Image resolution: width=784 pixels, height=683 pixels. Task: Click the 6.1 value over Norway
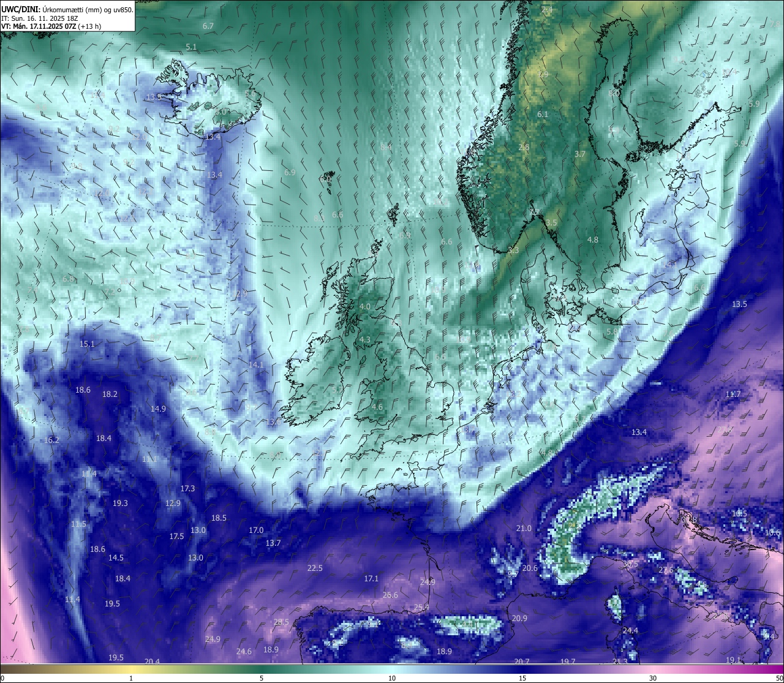point(543,115)
